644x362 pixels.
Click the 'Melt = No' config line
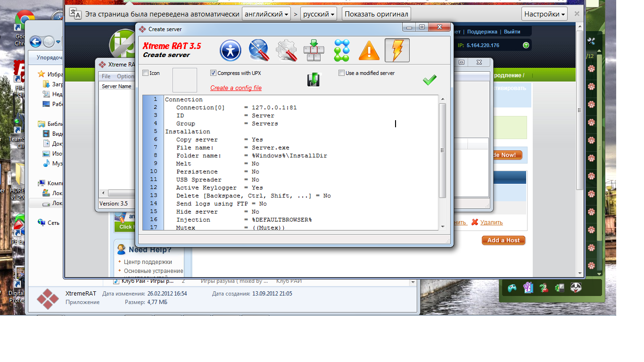click(218, 164)
